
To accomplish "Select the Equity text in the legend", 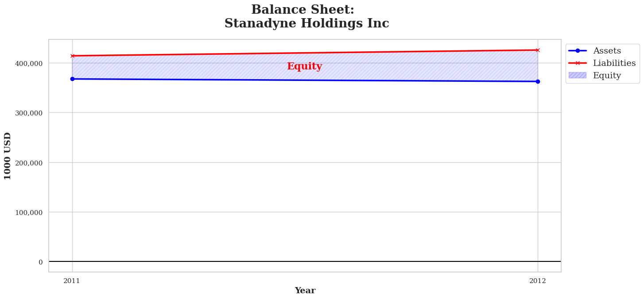I will (x=607, y=76).
